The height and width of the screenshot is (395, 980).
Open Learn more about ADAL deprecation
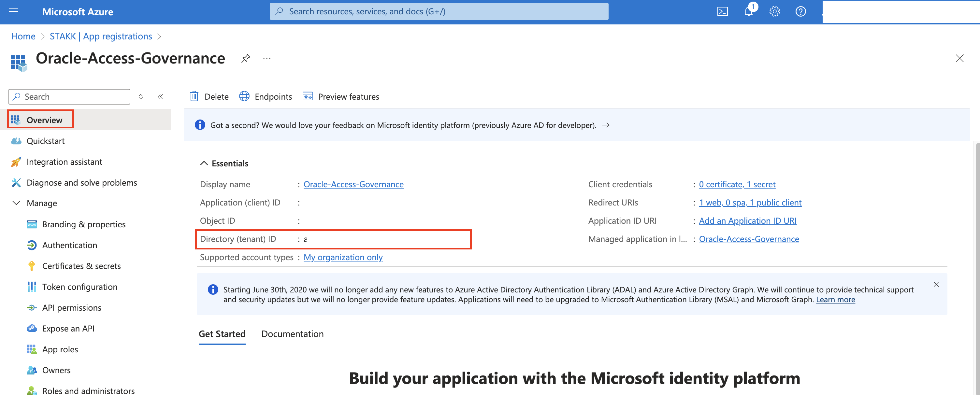(835, 299)
